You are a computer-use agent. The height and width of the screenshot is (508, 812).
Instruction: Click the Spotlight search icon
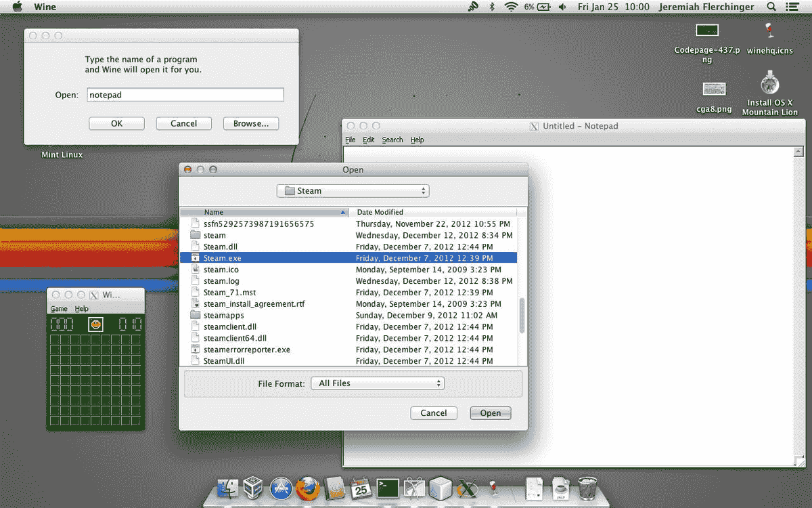coord(771,7)
